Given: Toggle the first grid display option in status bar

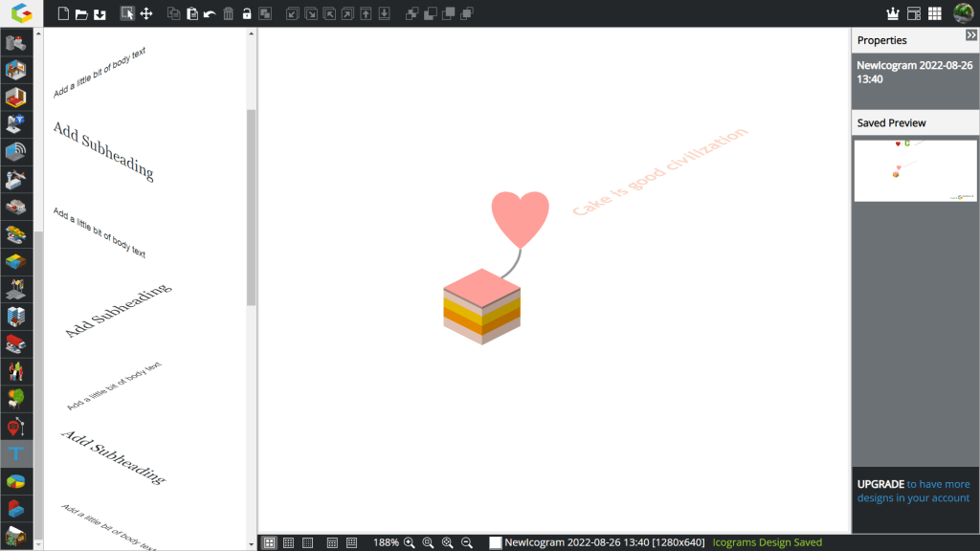Looking at the screenshot, I should point(270,542).
